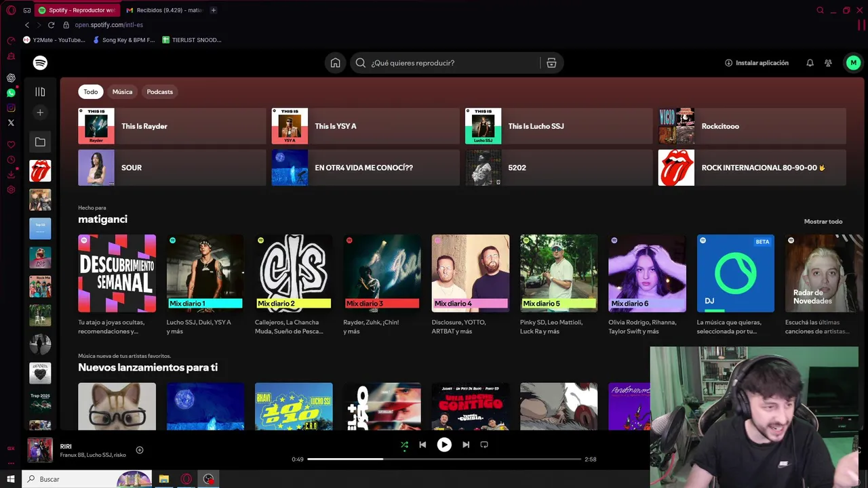Open X Twitter in Opera sidebar

click(x=11, y=123)
